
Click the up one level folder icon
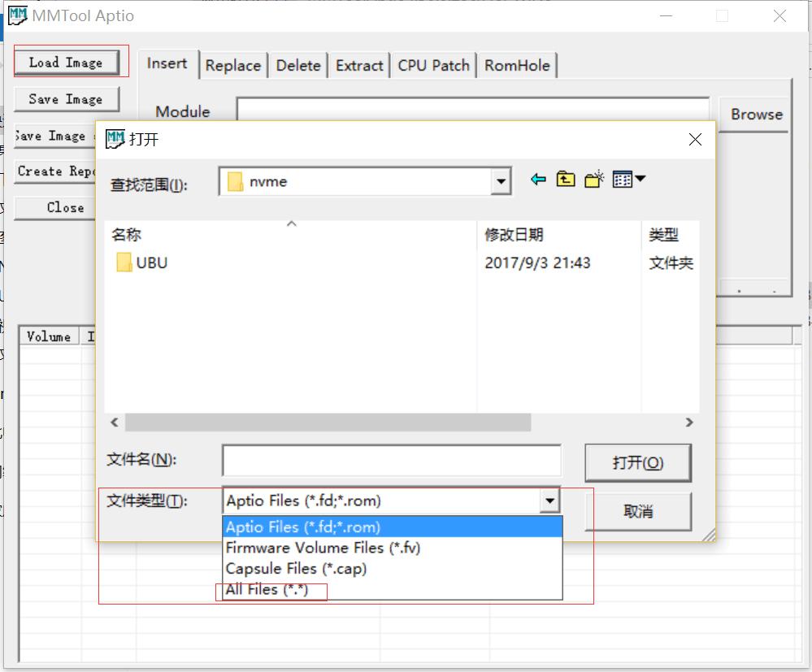566,180
